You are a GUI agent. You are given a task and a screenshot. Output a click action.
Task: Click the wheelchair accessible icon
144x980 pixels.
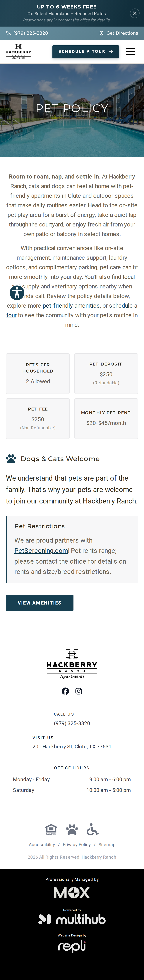coord(92,829)
